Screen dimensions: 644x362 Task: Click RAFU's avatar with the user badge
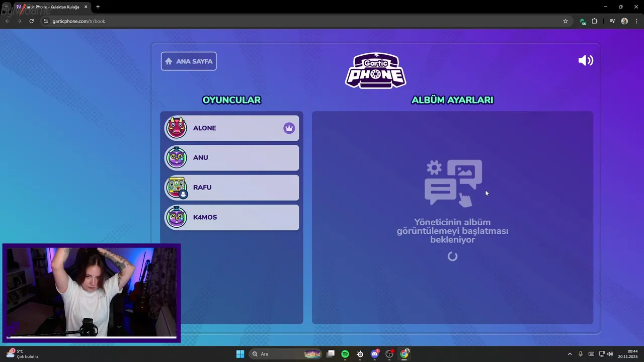(x=177, y=188)
